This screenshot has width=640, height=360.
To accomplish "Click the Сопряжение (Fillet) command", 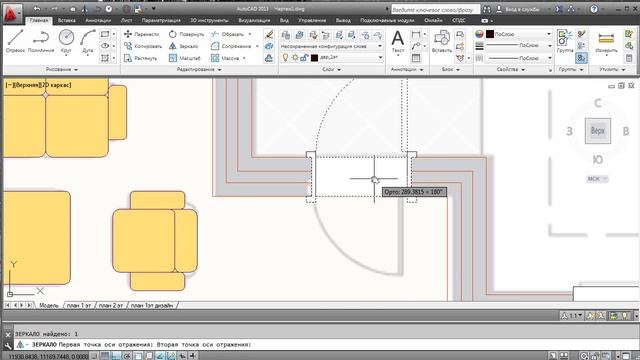I will pos(231,46).
